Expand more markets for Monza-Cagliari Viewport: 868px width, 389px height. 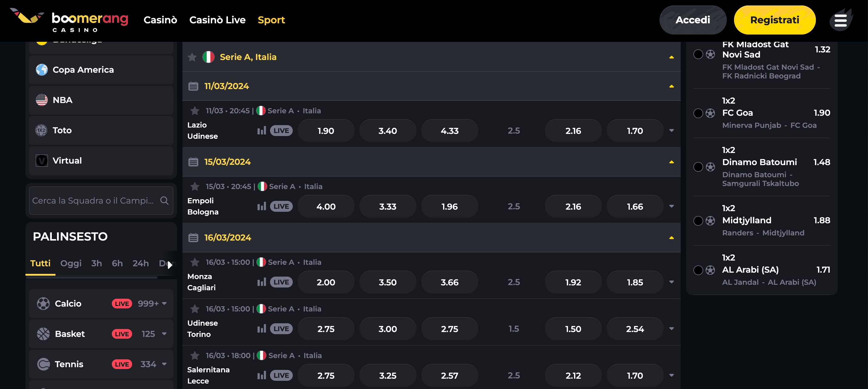672,282
